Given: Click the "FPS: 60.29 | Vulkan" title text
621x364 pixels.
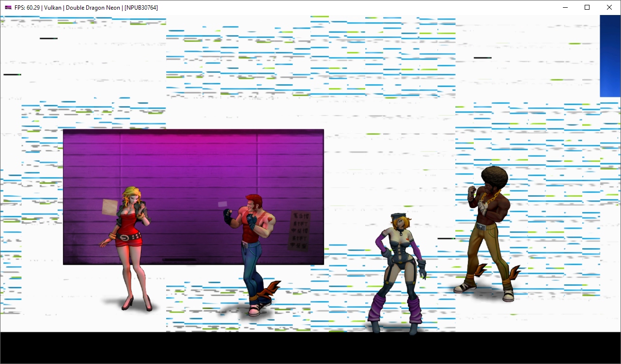Looking at the screenshot, I should point(38,8).
